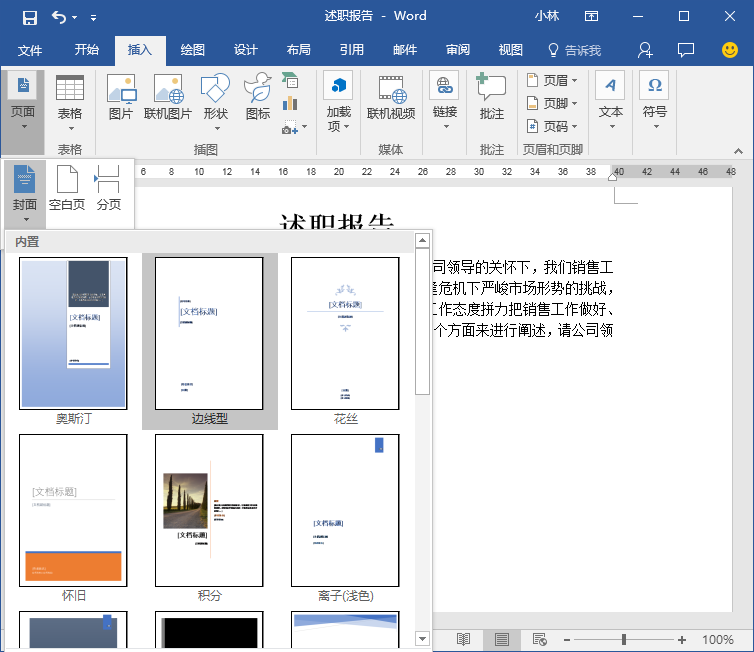
Task: Open the Design (设计) ribbon tab
Action: [x=246, y=50]
